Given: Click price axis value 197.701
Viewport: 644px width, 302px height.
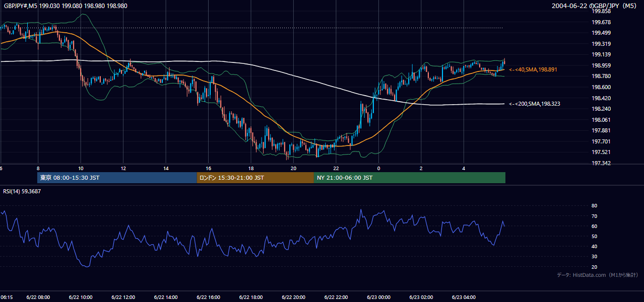Looking at the screenshot, I should pyautogui.click(x=601, y=141).
